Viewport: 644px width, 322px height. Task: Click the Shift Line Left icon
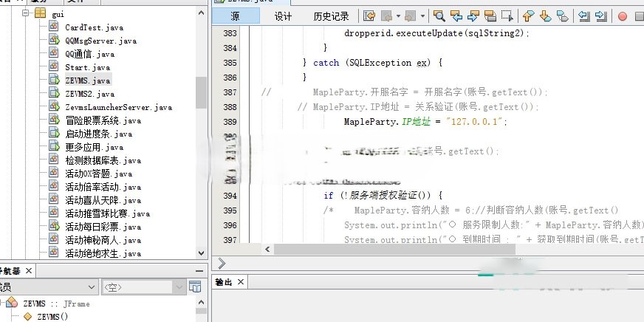coord(584,16)
